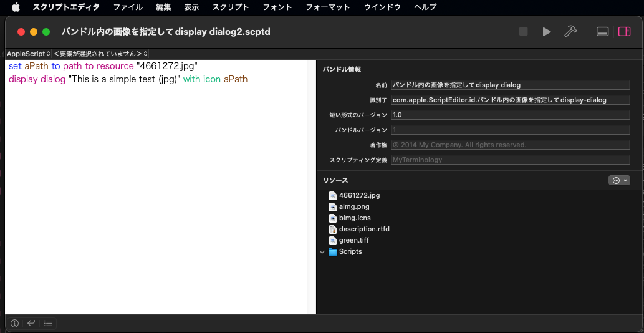Toggle the bundle contents sidebar icon
Viewport: 644px width, 333px height.
624,32
